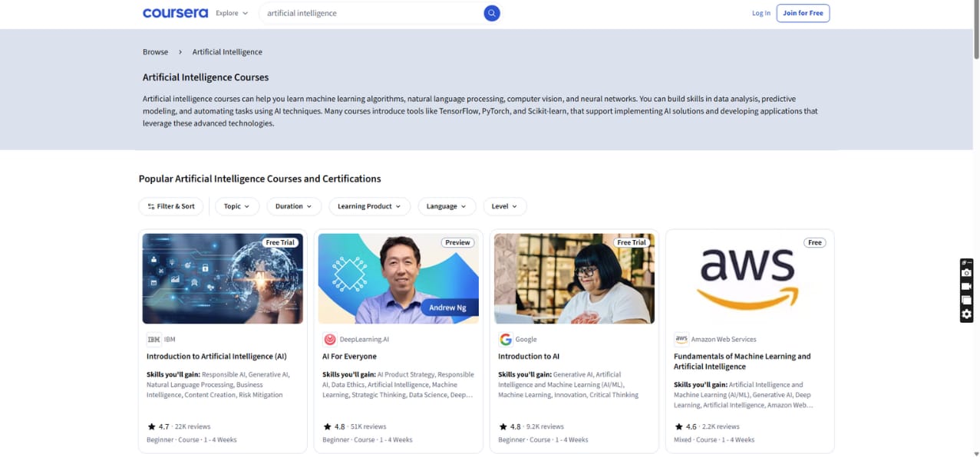Viewport: 980px width, 457px height.
Task: Click the 51K reviews text
Action: (368, 426)
